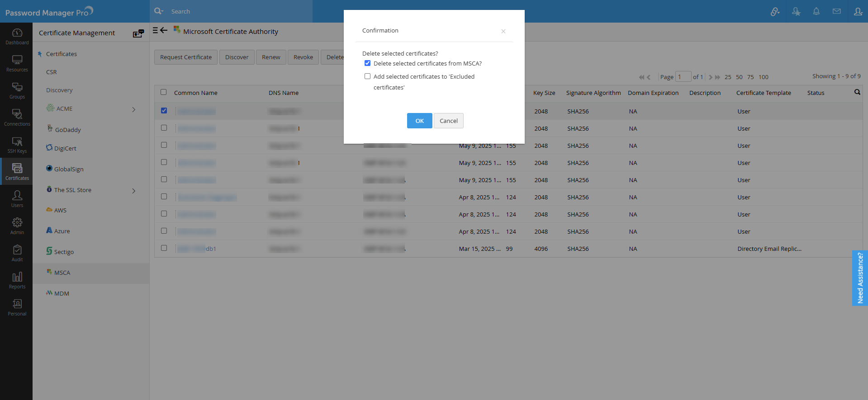Click the table search magnifier icon

(x=857, y=92)
